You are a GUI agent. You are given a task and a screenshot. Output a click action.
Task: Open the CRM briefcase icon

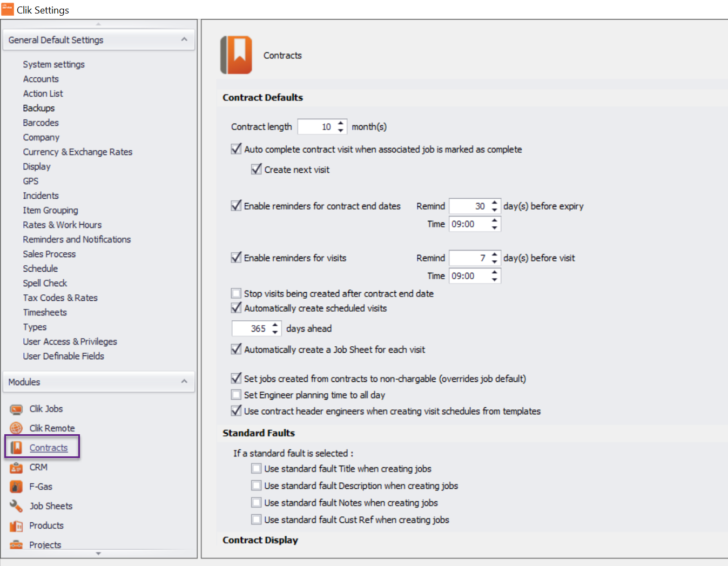17,467
